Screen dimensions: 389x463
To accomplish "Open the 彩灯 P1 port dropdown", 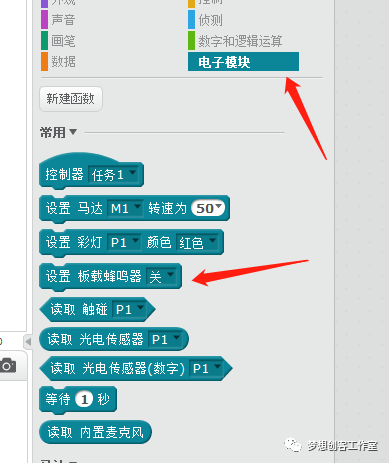I will 124,242.
